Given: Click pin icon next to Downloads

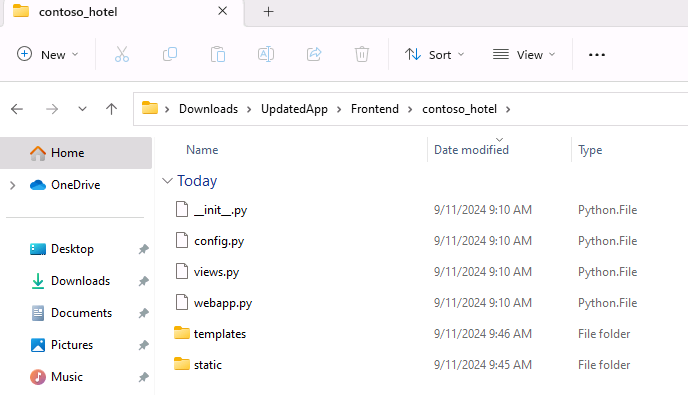Looking at the screenshot, I should click(143, 281).
